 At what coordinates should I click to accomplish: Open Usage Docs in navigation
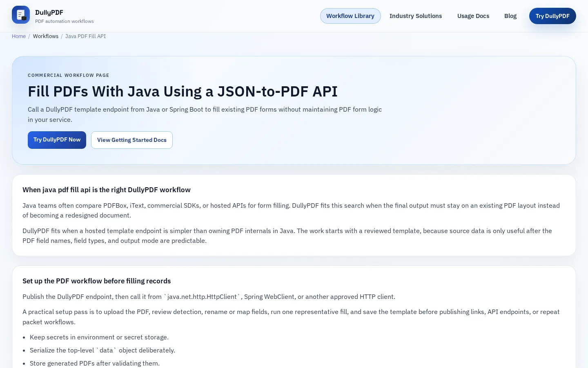point(473,16)
